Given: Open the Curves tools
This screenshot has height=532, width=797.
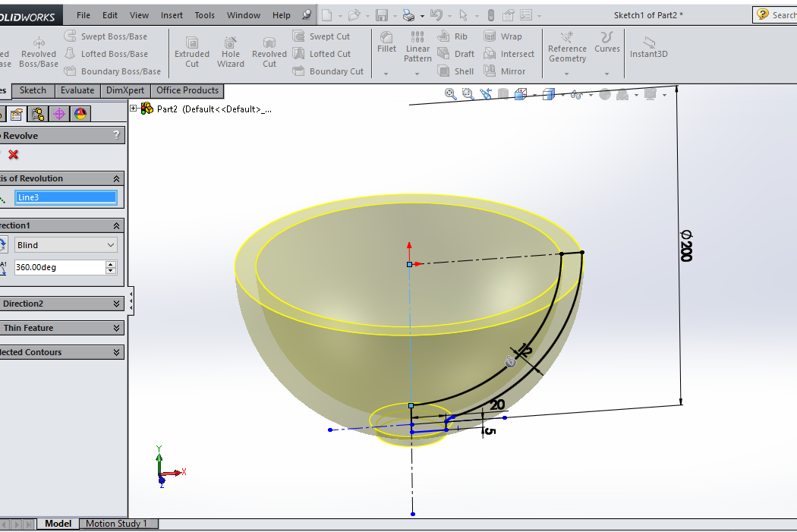Looking at the screenshot, I should [x=607, y=42].
